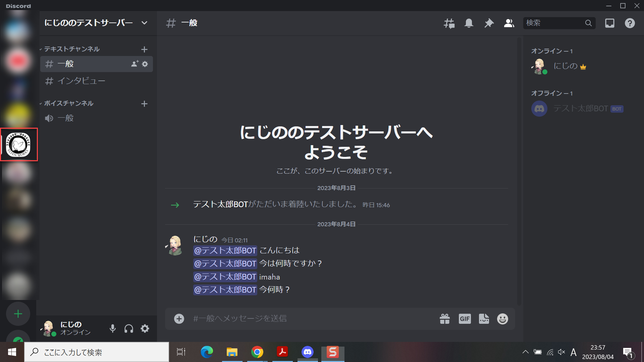Image resolution: width=644 pixels, height=362 pixels.
Task: Open the gift/Nitro icon in message bar
Action: coord(445,318)
